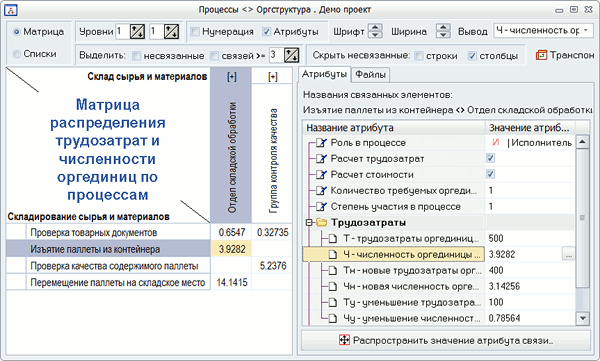Expand [+] above Группа контроля качества column
600x361 pixels.
tap(273, 77)
